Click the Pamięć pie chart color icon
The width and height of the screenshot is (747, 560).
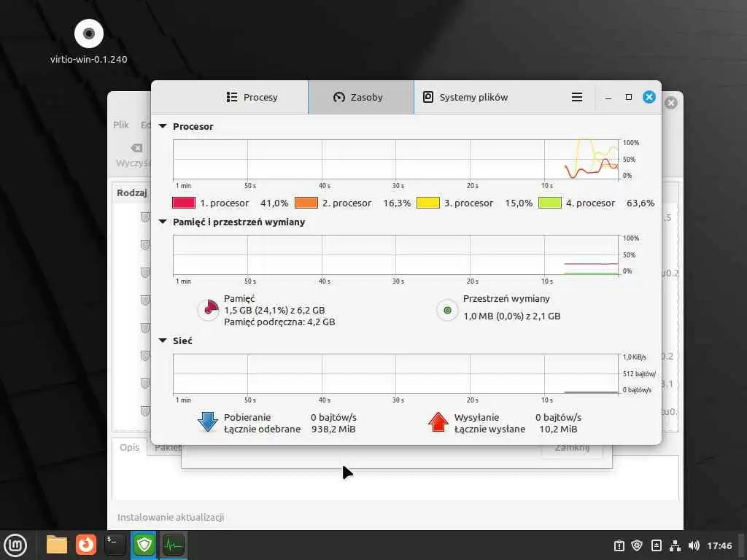click(209, 309)
